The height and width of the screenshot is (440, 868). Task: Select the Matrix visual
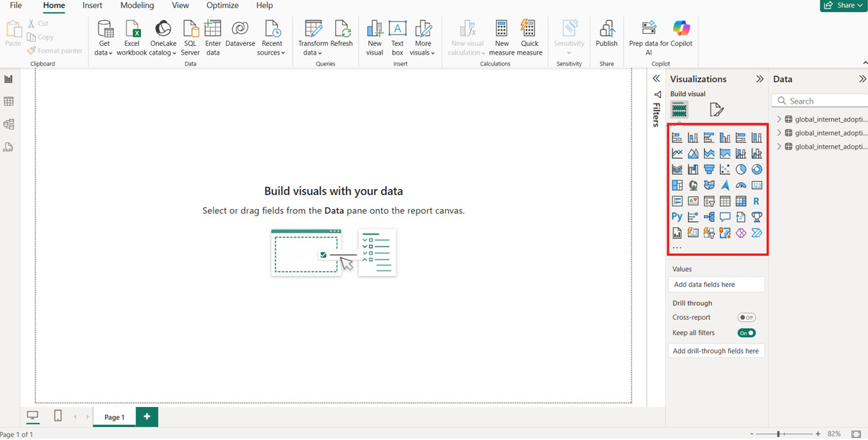click(740, 202)
